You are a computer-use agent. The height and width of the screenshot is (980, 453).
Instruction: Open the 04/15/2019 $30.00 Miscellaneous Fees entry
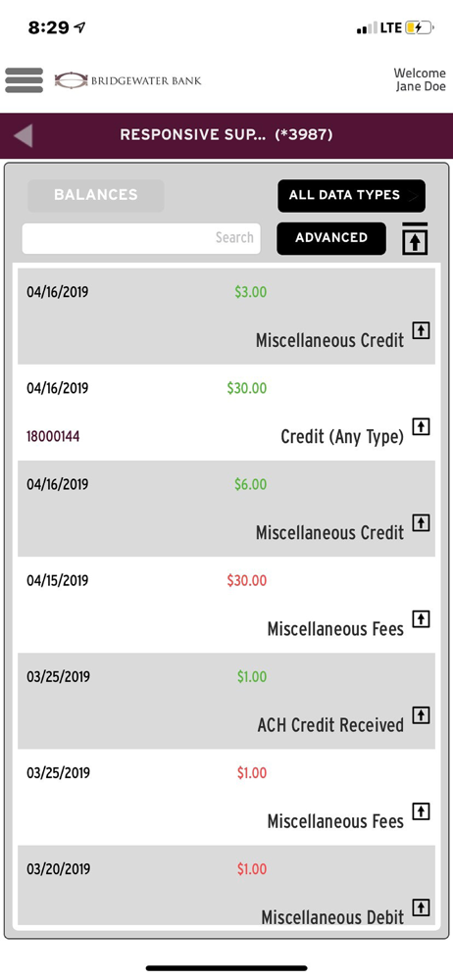[226, 605]
